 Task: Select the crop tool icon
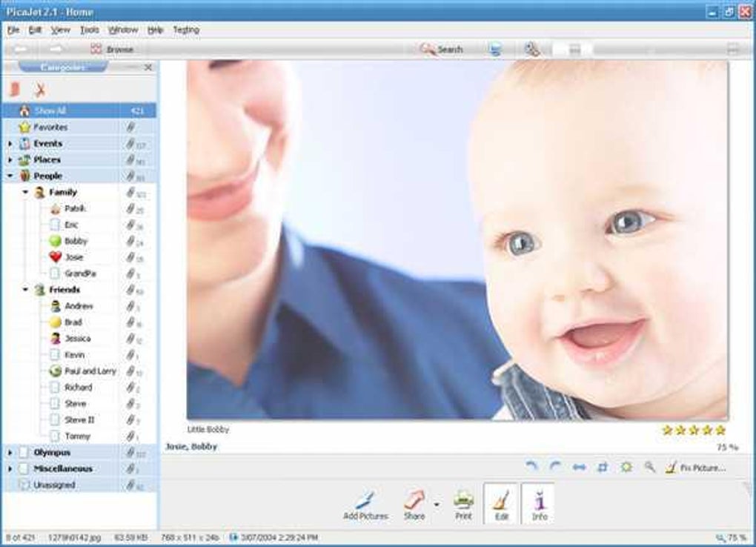point(603,467)
